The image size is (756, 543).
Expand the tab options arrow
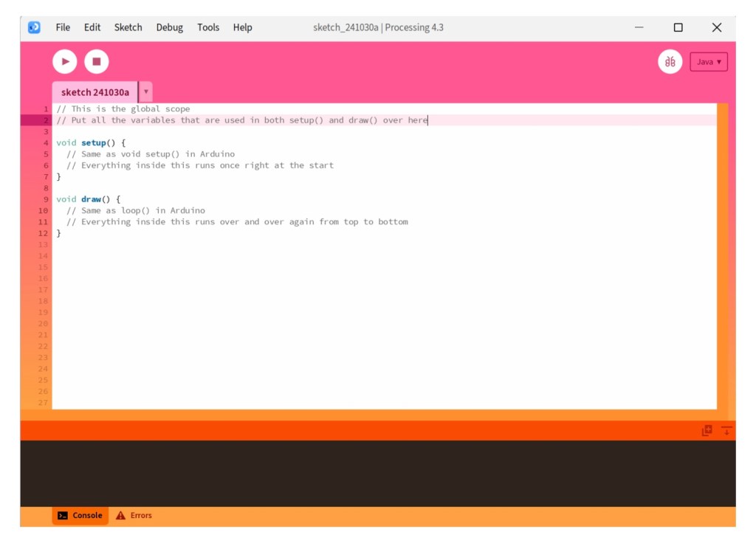point(146,92)
